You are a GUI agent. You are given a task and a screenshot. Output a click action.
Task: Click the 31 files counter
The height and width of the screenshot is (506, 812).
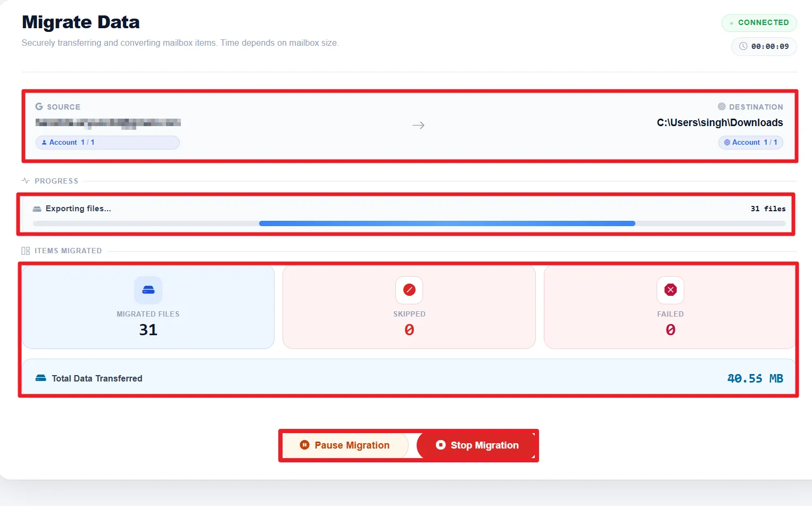tap(768, 209)
